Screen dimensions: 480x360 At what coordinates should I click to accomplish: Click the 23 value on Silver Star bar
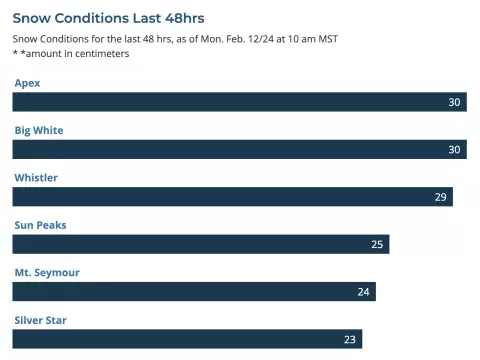click(x=350, y=339)
